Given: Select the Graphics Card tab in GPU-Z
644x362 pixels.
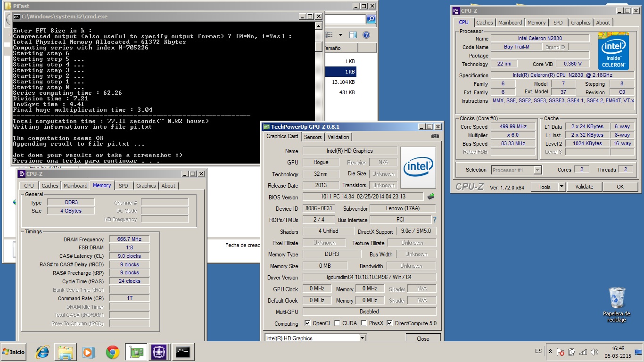Looking at the screenshot, I should [x=282, y=136].
